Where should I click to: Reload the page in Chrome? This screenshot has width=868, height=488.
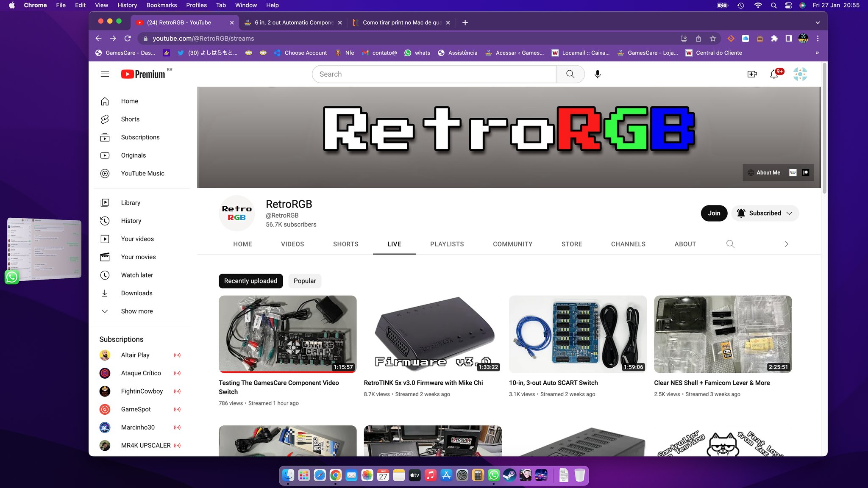tap(128, 39)
